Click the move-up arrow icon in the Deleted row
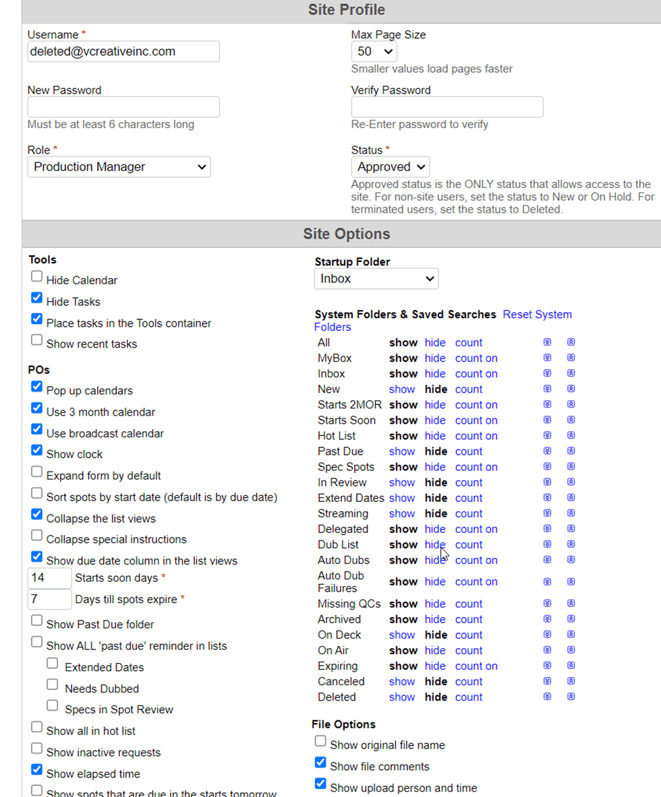This screenshot has width=661, height=797. click(x=571, y=697)
